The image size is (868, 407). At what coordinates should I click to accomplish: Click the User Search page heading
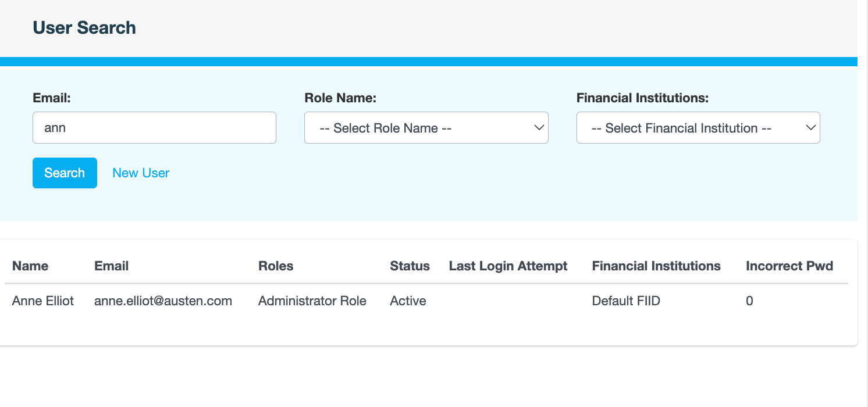pyautogui.click(x=84, y=28)
